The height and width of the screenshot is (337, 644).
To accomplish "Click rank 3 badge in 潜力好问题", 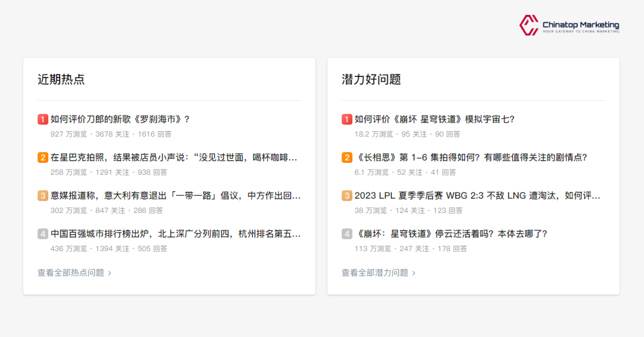I will 347,196.
